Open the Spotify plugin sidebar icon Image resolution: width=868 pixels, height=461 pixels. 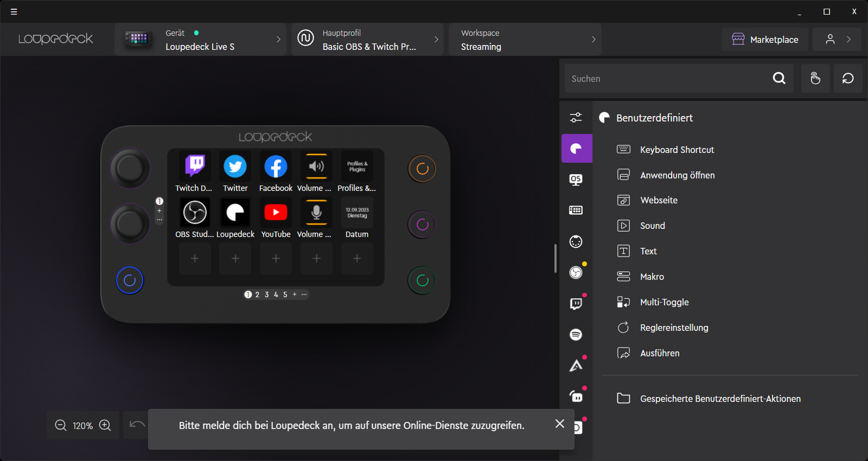click(x=576, y=334)
